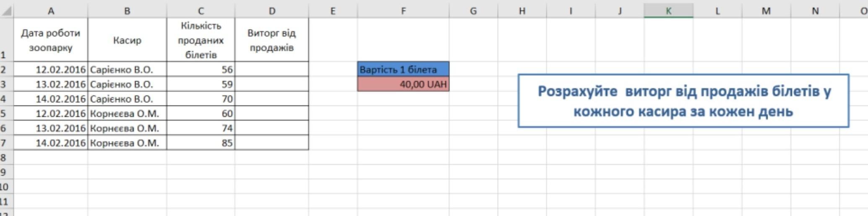Screen dimensions: 868x216
Task: Select column D header
Action: 272,11
